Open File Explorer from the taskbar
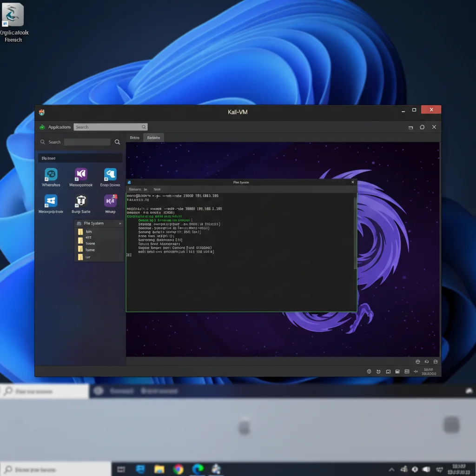476x476 pixels. (159, 469)
